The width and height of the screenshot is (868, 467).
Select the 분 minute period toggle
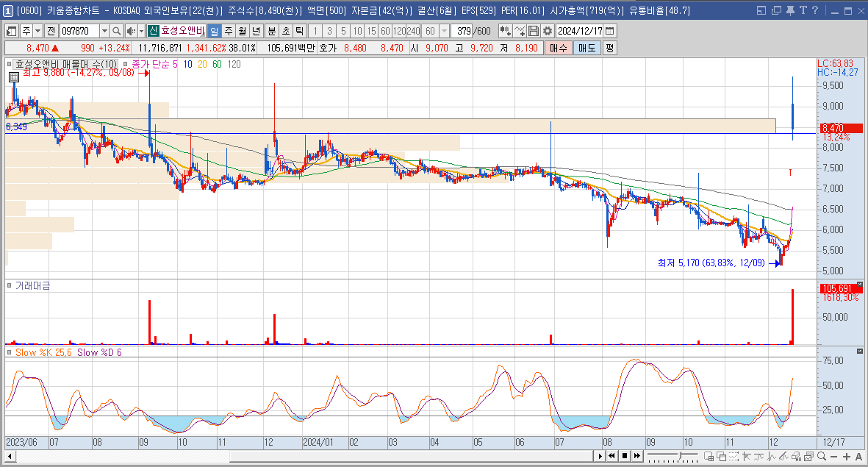271,31
